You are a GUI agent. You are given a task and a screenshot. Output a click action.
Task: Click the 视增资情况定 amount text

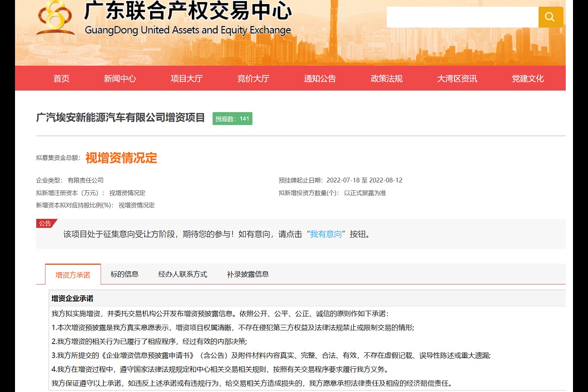121,158
